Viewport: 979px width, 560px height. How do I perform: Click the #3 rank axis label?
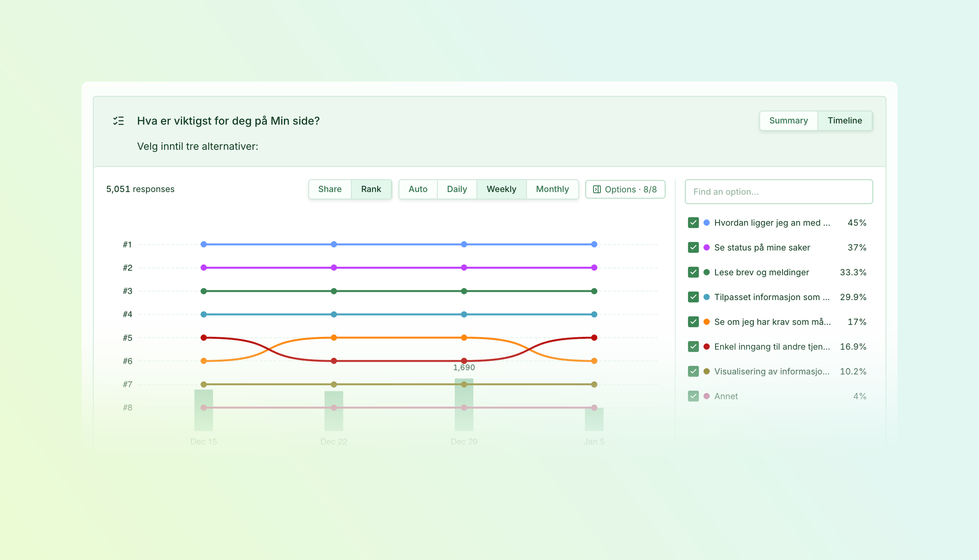click(x=127, y=291)
